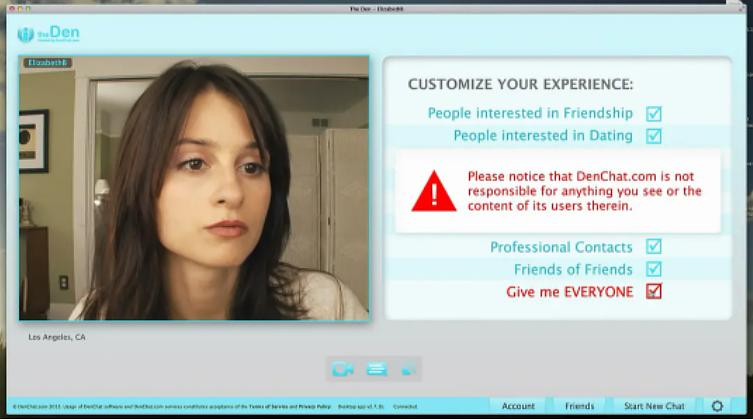The image size is (753, 420).
Task: Click the Los Angeles, CA location text
Action: (x=57, y=338)
